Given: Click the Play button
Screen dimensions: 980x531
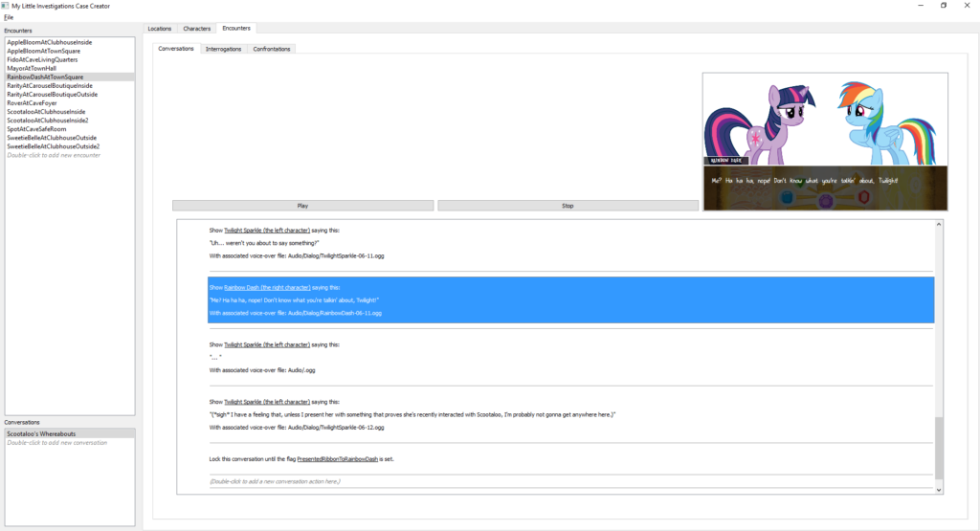Looking at the screenshot, I should 302,206.
